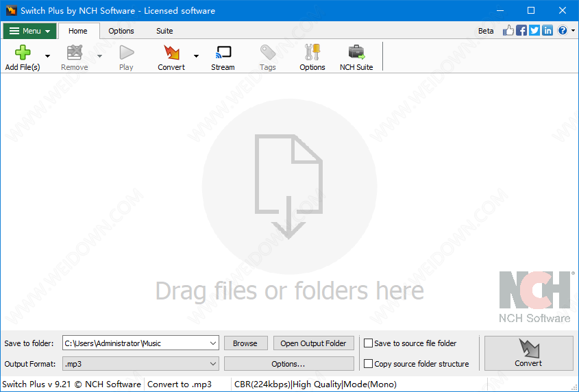Click the NCH Software logo
This screenshot has height=392, width=579.
tap(535, 297)
